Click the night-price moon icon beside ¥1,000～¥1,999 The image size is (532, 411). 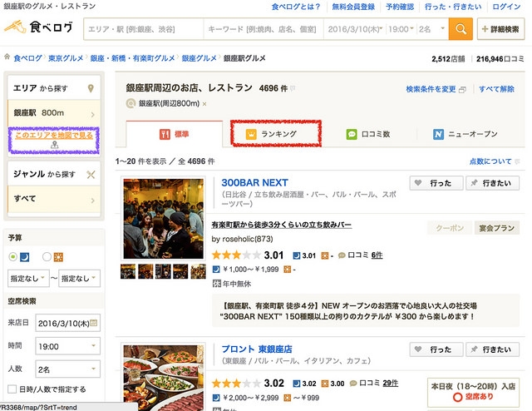[x=216, y=270]
